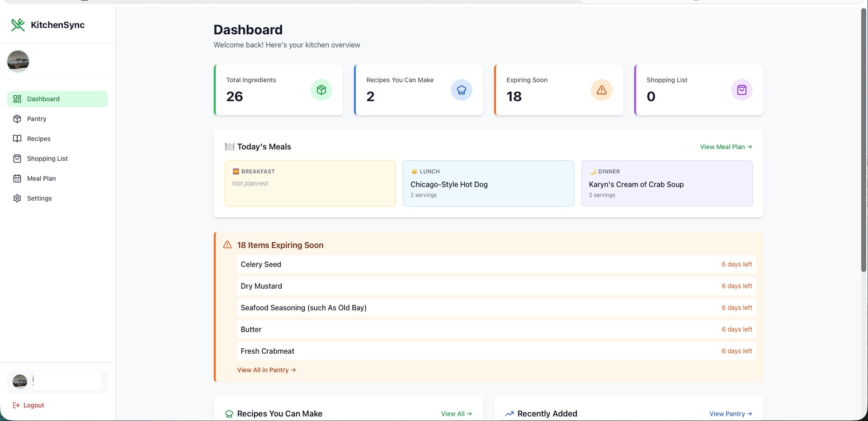
Task: Open Recipes from the sidebar
Action: (57, 139)
